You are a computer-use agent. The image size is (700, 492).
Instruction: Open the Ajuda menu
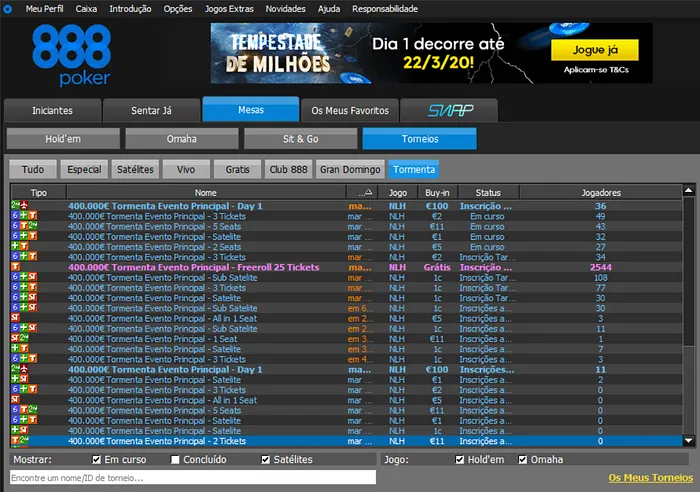tap(329, 8)
